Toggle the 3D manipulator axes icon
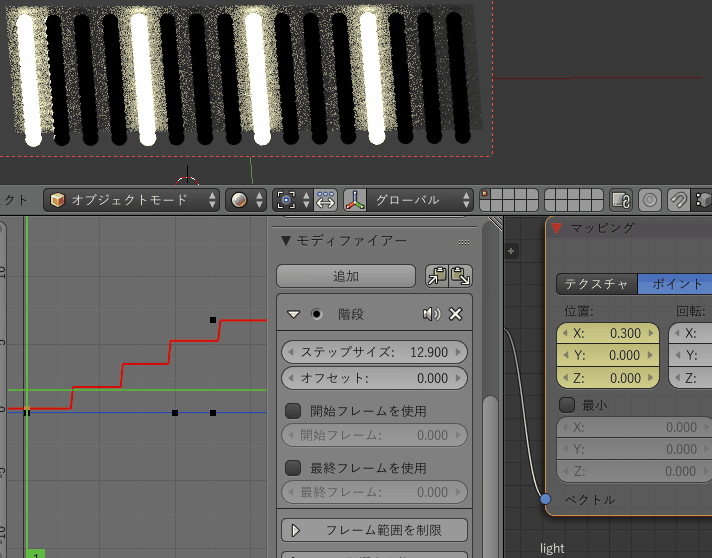 [x=355, y=200]
